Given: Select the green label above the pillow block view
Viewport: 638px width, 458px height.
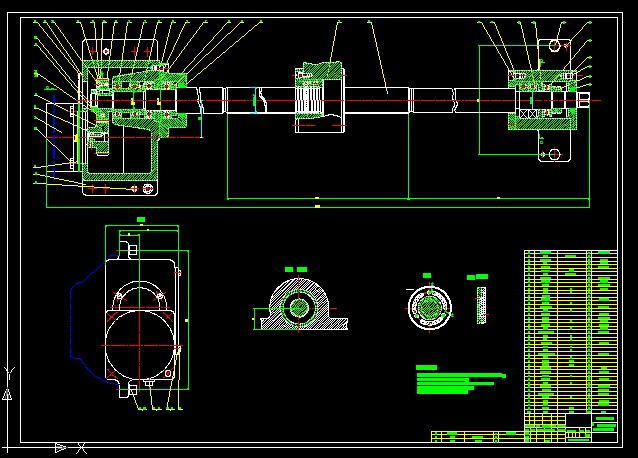Looking at the screenshot, I should [295, 268].
